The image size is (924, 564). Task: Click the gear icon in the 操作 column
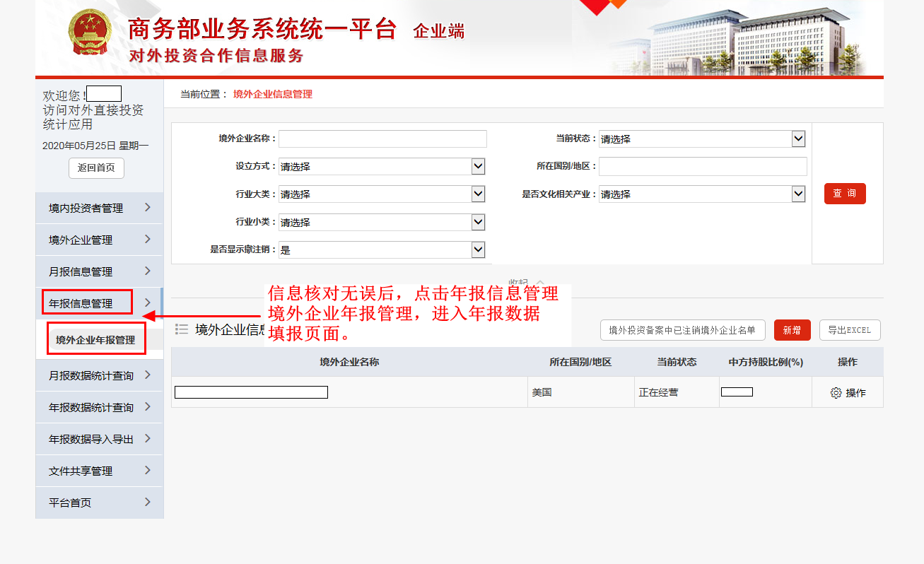coord(836,393)
